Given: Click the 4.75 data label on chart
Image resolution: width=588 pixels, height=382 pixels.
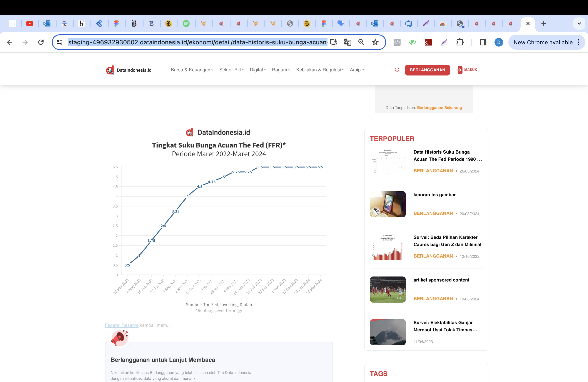Looking at the screenshot, I should [x=212, y=182].
